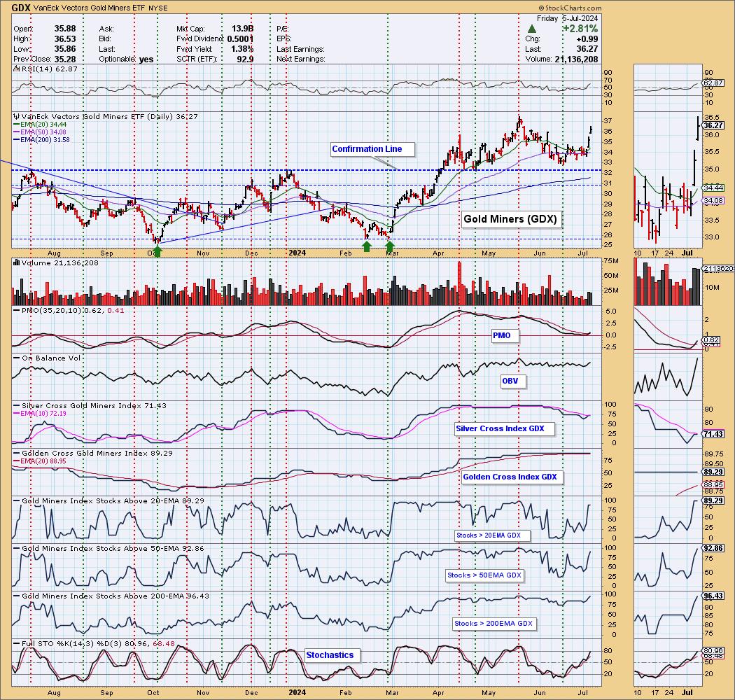Click the Low price value 35.86
Viewport: 735px width, 700px height.
(x=65, y=49)
